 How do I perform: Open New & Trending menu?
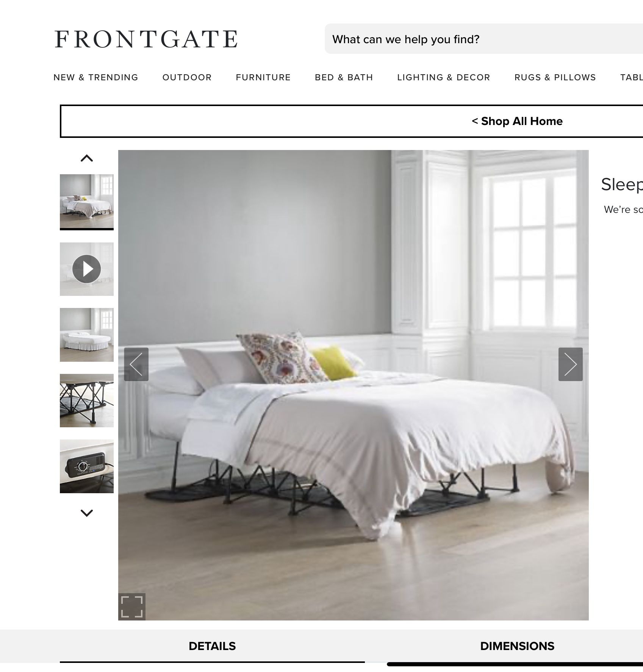96,77
